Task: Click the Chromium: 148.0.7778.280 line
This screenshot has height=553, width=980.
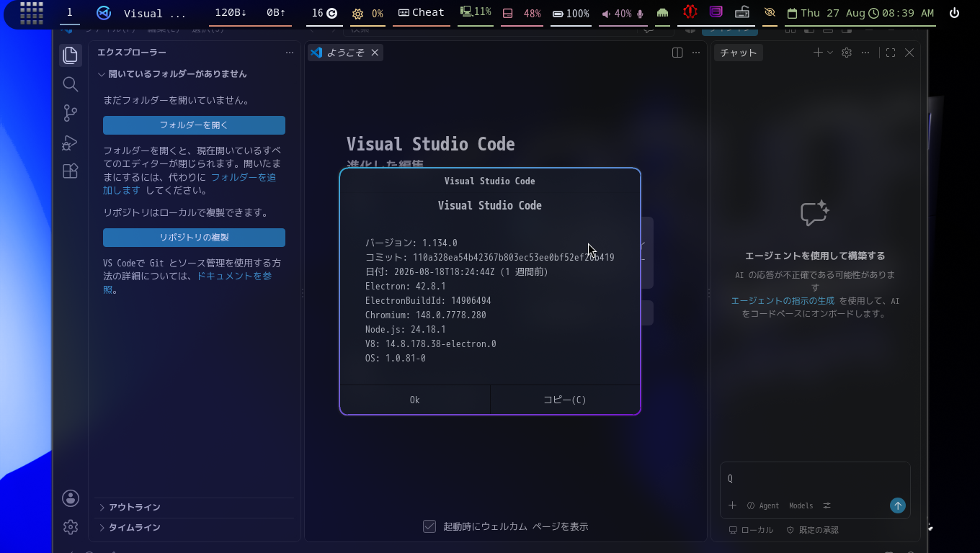Action: tap(426, 315)
